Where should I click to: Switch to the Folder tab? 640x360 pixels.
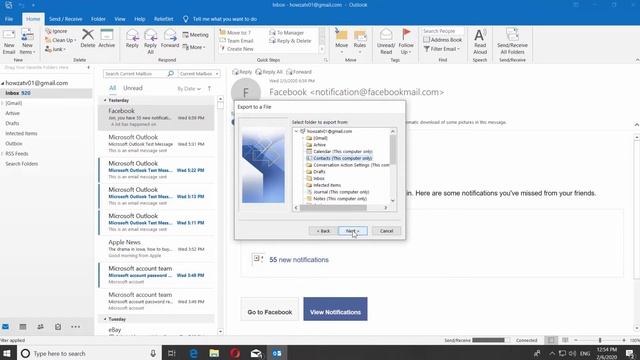pos(98,19)
